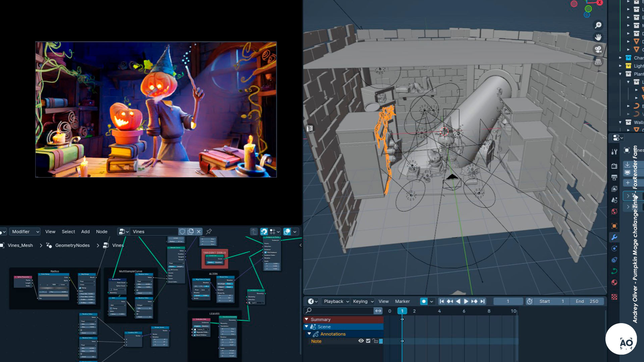The height and width of the screenshot is (362, 644).
Task: Open Marker menu in timeline header
Action: (x=402, y=301)
